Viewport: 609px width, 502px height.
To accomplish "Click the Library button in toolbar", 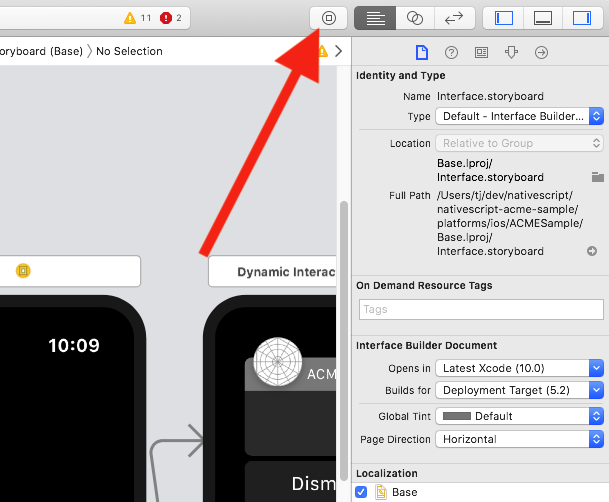I will coord(328,18).
